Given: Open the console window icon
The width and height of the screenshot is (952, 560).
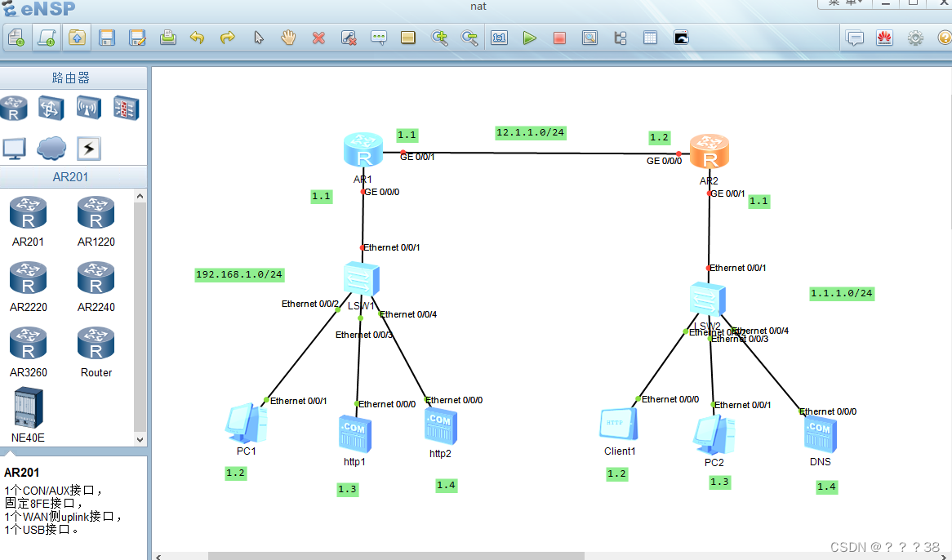Looking at the screenshot, I should point(681,38).
